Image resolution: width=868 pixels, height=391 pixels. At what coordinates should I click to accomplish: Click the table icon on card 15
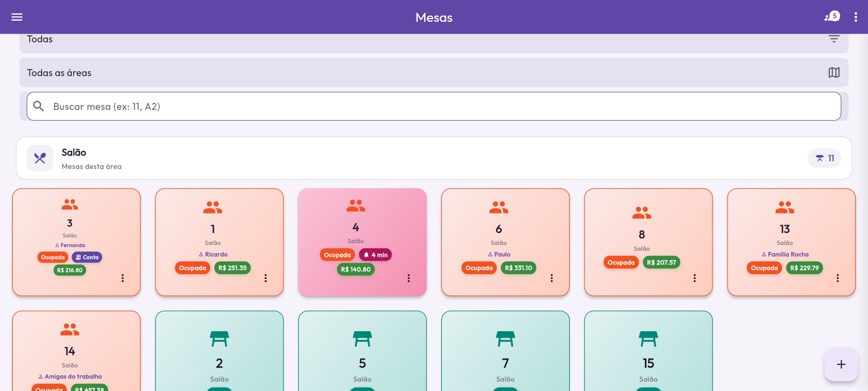pyautogui.click(x=648, y=339)
